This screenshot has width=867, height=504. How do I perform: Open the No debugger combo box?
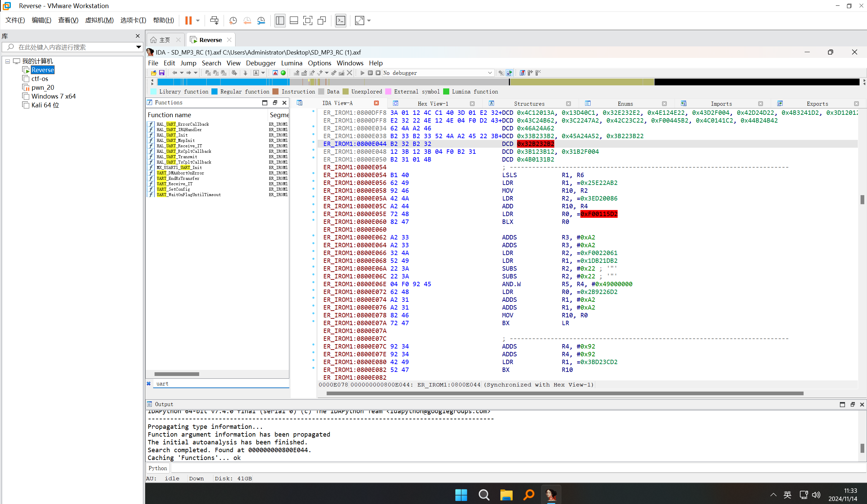tap(438, 73)
